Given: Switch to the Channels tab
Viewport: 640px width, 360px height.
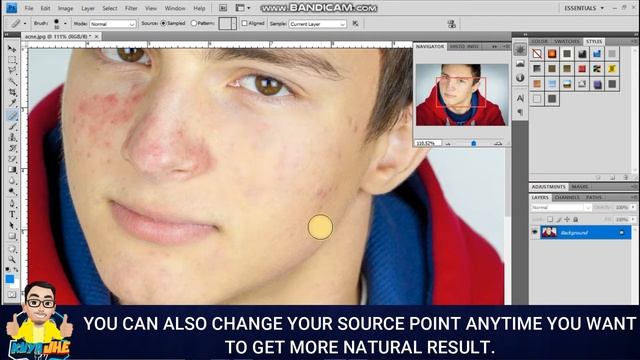Looking at the screenshot, I should (567, 197).
